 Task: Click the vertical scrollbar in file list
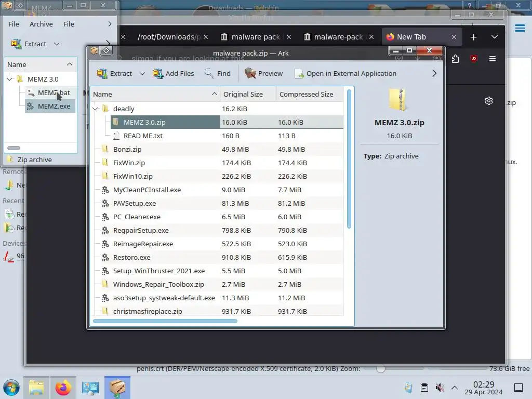(x=349, y=159)
